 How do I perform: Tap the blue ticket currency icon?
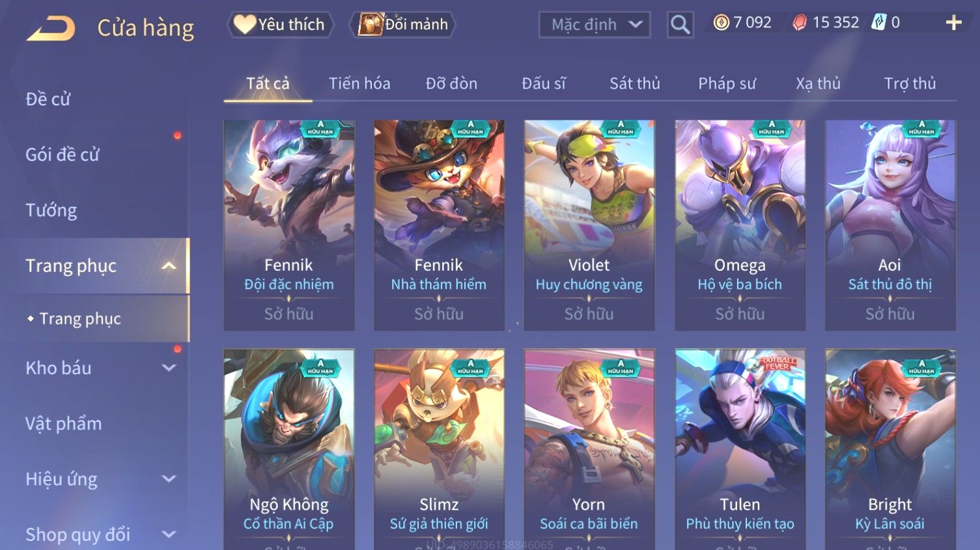tap(879, 23)
